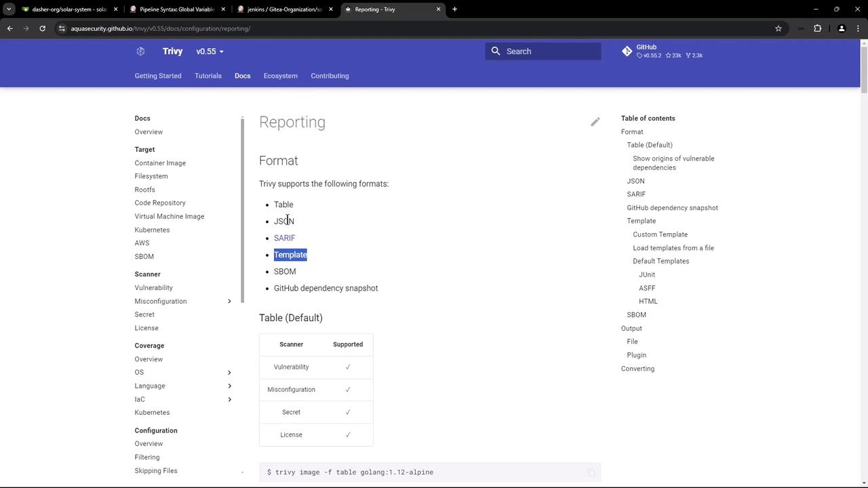
Task: Expand the Misconfiguration sidebar section
Action: [x=229, y=302]
